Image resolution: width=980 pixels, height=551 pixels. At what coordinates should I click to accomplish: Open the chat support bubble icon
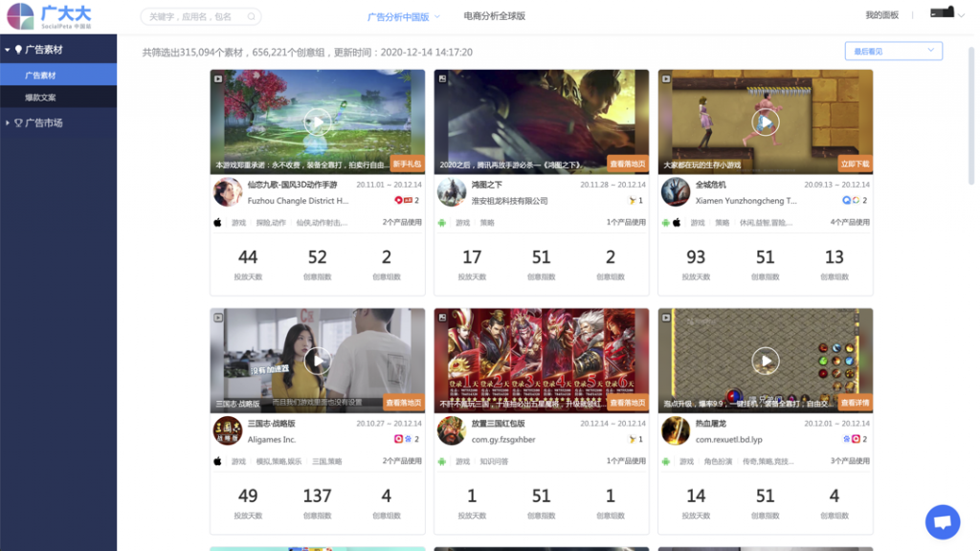coord(943,521)
